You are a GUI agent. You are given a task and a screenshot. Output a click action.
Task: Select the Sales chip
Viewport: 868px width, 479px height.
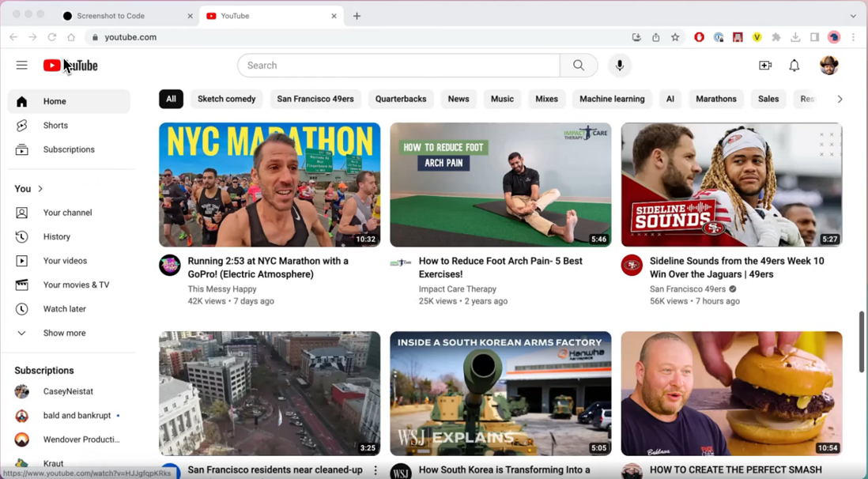tap(768, 99)
